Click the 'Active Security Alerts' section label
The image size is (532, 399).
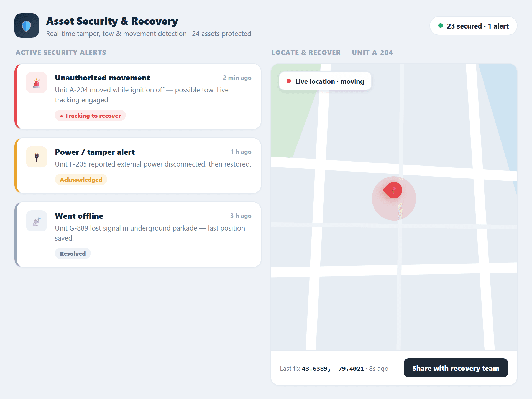point(61,52)
